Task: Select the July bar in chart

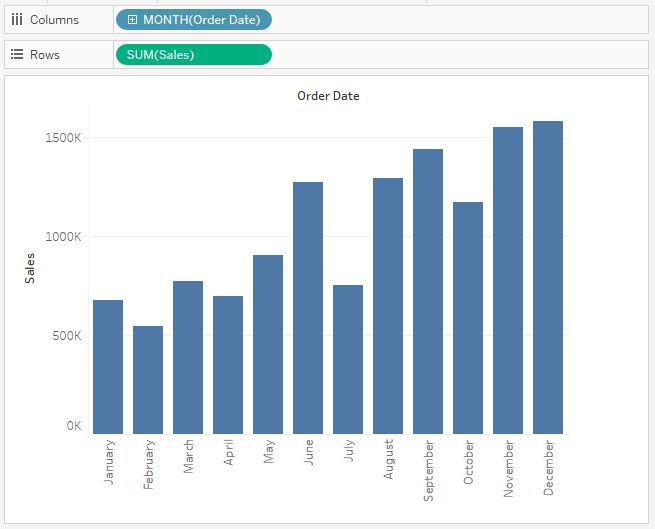Action: coord(348,359)
